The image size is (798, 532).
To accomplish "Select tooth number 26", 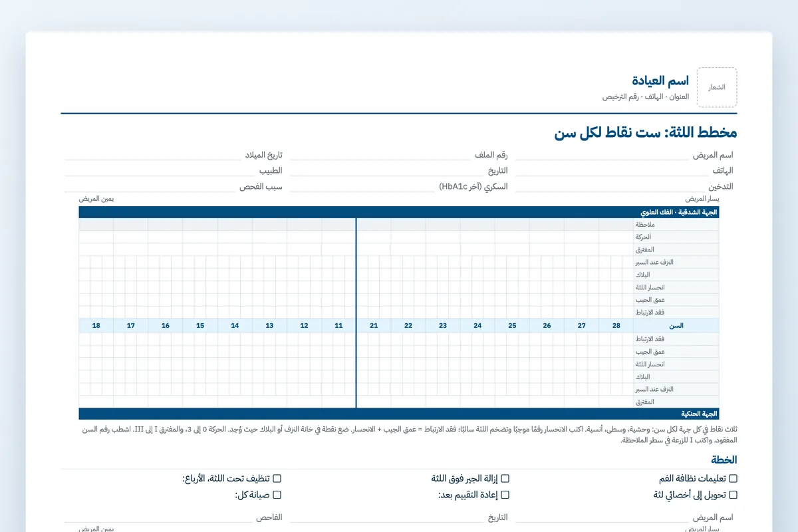I will pos(547,326).
